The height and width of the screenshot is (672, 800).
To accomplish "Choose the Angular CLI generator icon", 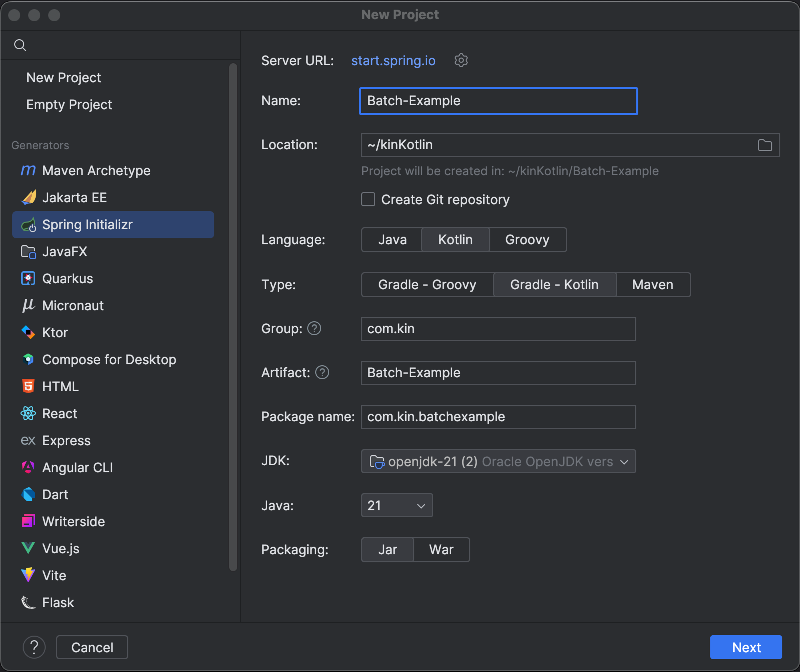I will point(28,467).
